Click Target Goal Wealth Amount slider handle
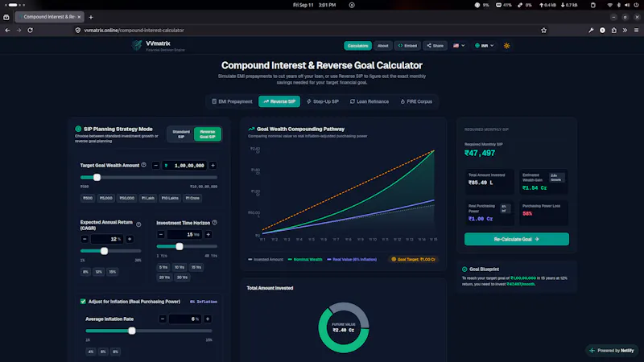Viewport: 644px width, 362px height. tap(97, 177)
